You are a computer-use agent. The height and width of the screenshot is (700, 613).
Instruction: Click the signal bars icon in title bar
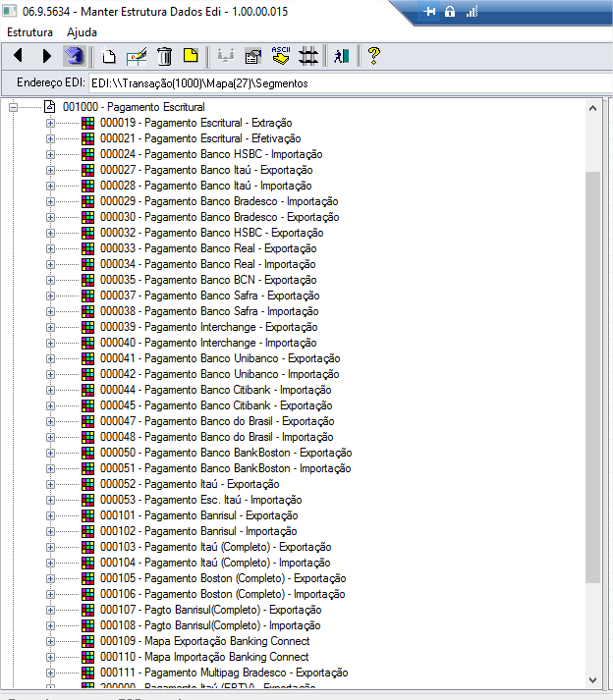pyautogui.click(x=472, y=11)
